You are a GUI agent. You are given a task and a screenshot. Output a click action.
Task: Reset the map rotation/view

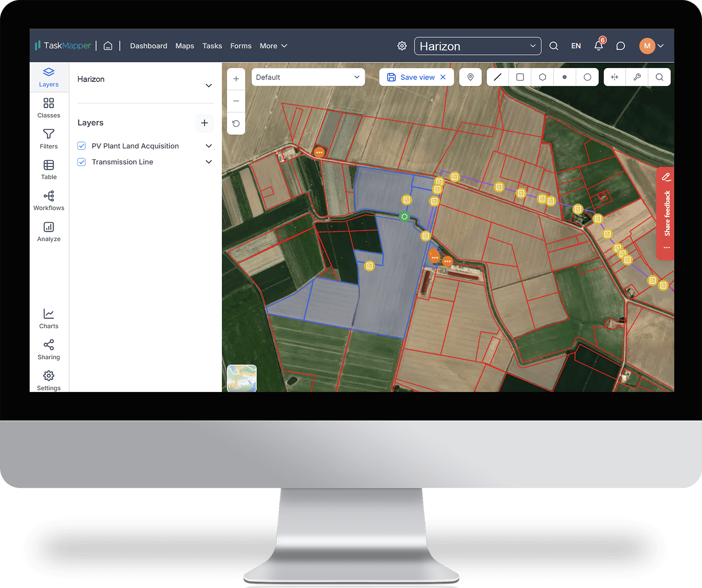pos(236,123)
